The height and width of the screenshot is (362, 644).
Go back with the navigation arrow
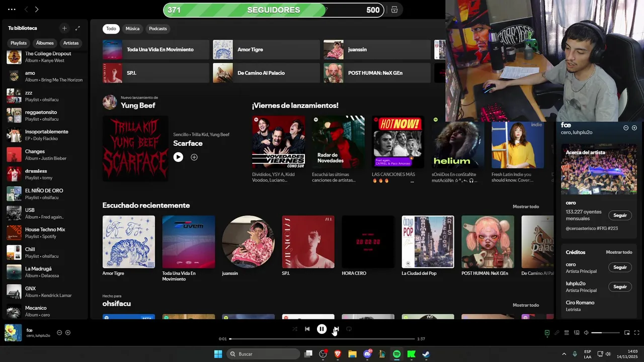(26, 10)
